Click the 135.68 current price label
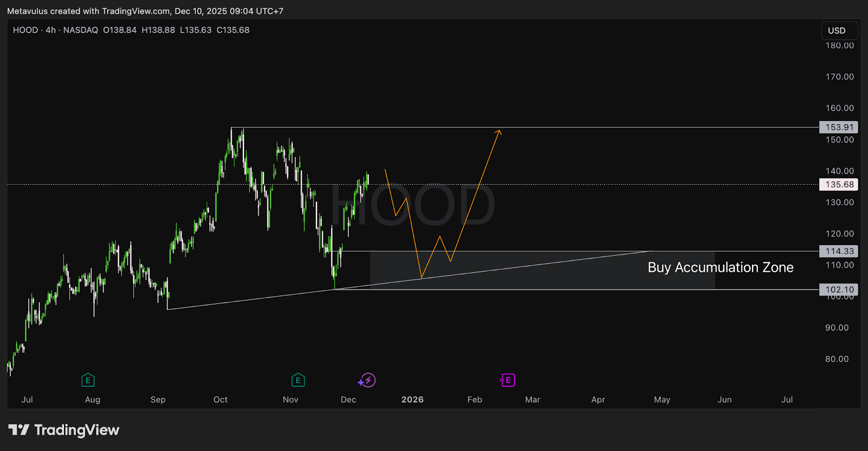 [839, 185]
